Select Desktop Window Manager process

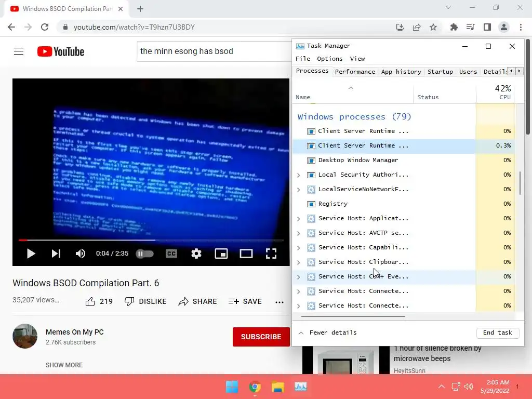tap(404, 160)
